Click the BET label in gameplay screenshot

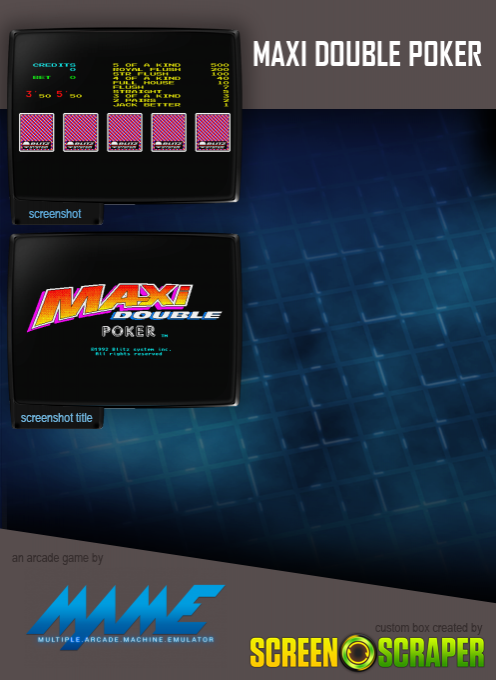pyautogui.click(x=42, y=78)
